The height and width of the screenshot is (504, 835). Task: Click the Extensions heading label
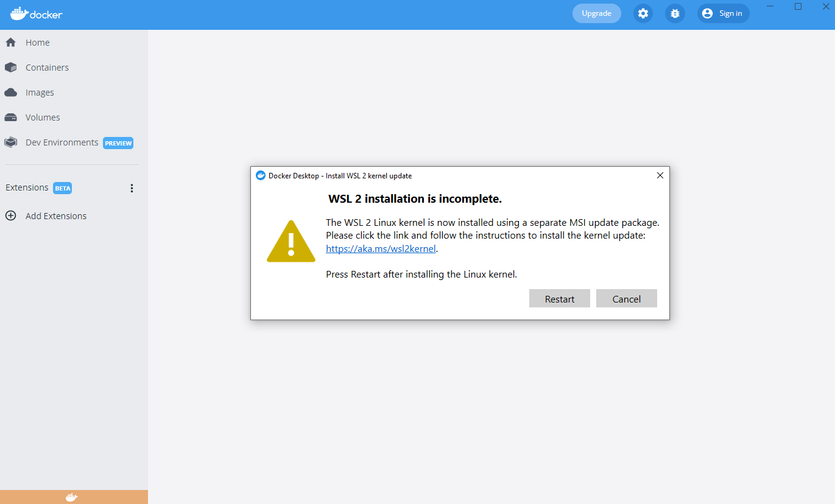click(x=27, y=187)
